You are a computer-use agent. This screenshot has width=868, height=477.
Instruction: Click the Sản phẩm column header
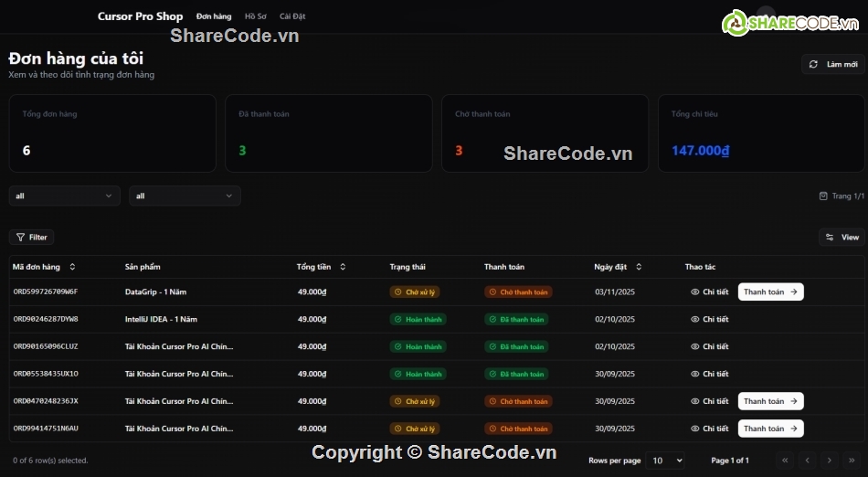click(x=143, y=267)
